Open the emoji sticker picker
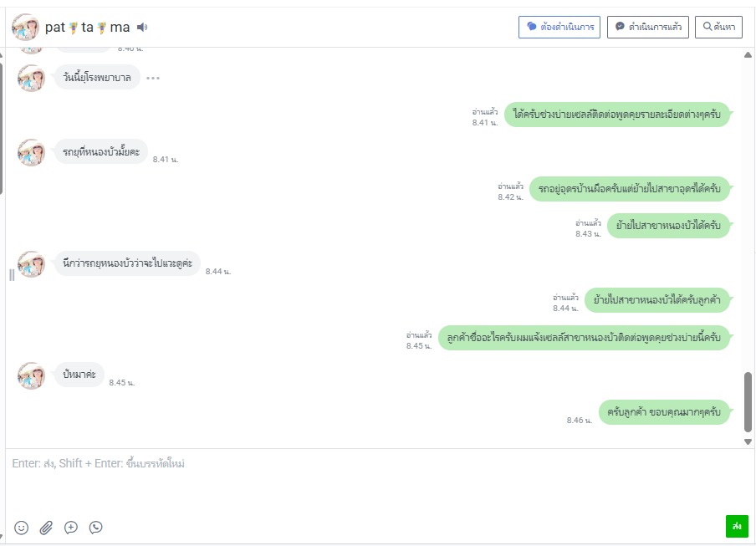 click(21, 528)
